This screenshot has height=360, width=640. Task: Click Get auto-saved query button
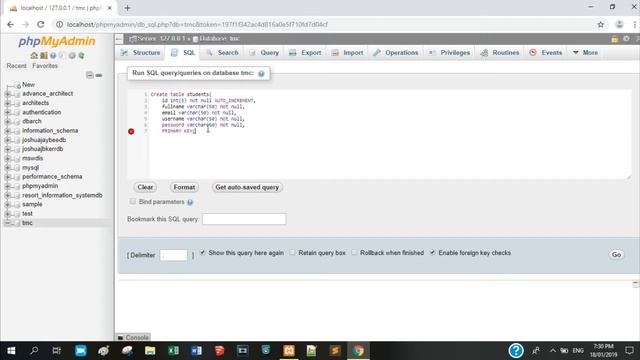[247, 187]
